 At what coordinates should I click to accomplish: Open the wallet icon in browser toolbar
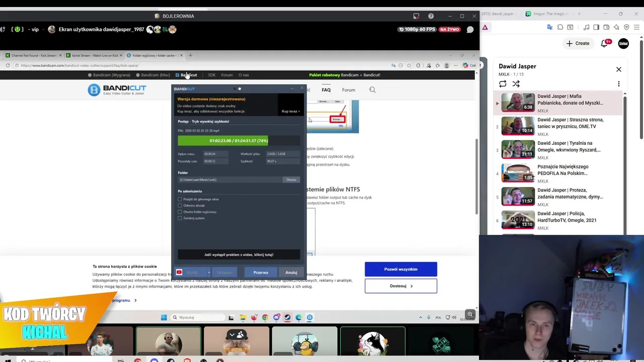[x=606, y=27]
